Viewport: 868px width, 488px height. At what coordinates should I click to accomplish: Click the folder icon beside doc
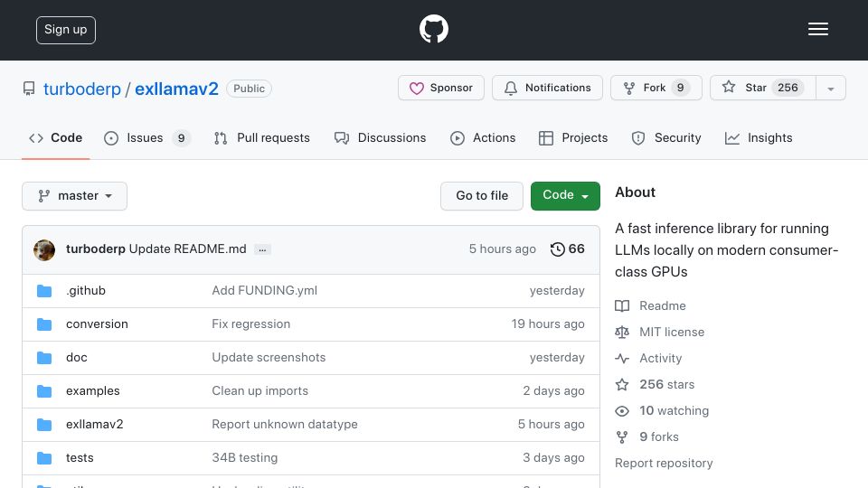[44, 358]
